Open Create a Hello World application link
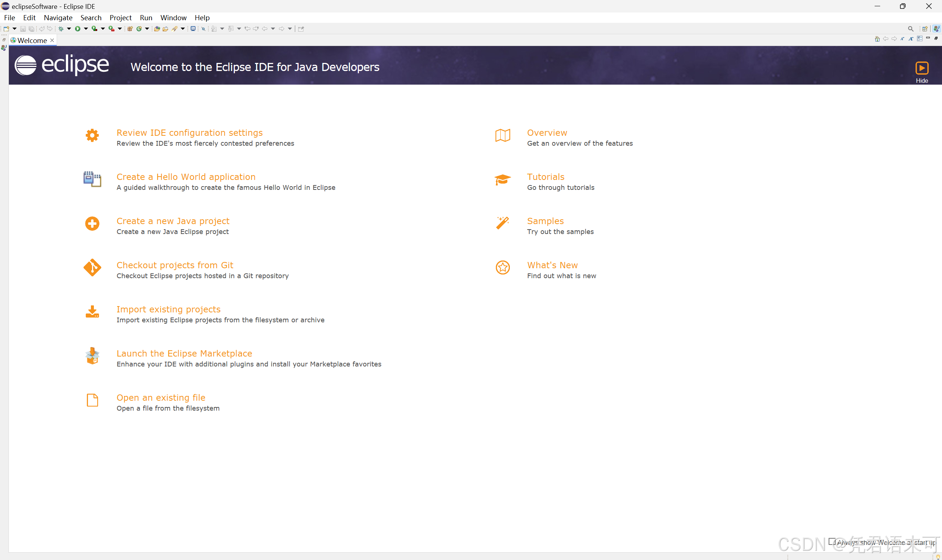The width and height of the screenshot is (942, 560). pos(186,177)
